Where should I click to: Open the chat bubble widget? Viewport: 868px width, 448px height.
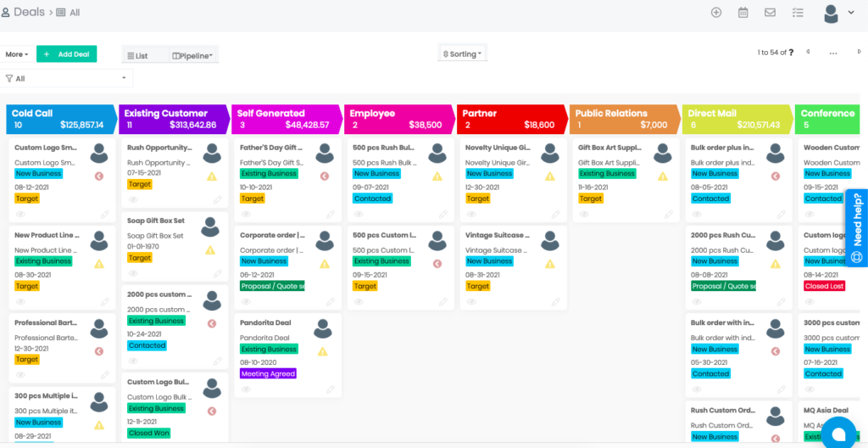tap(838, 433)
